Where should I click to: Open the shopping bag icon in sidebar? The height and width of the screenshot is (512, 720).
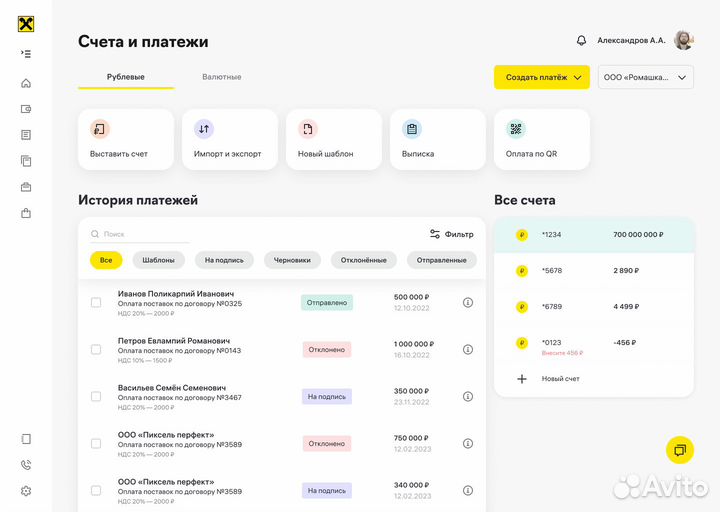[x=26, y=213]
